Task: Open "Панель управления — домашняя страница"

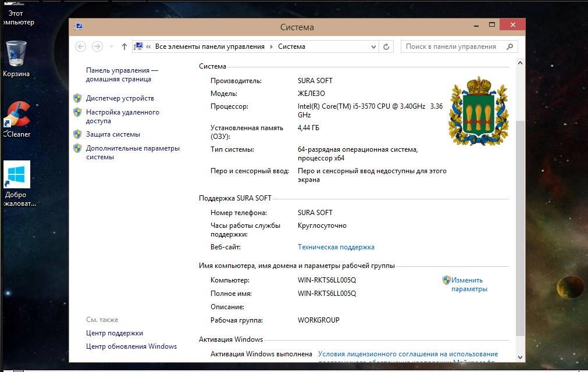Action: 122,74
